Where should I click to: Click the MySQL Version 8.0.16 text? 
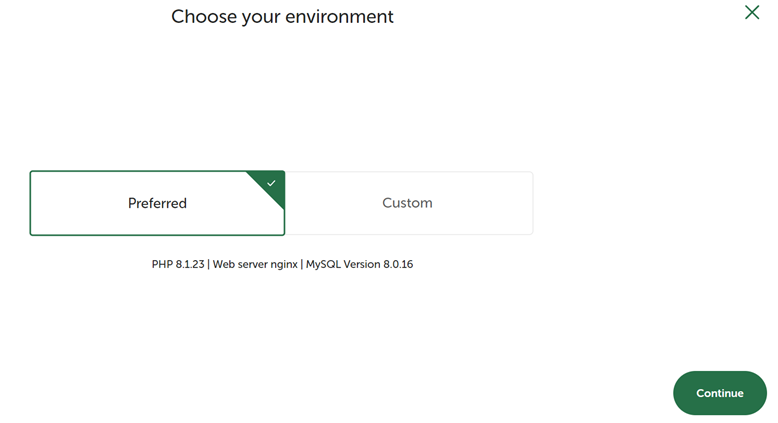pyautogui.click(x=359, y=265)
